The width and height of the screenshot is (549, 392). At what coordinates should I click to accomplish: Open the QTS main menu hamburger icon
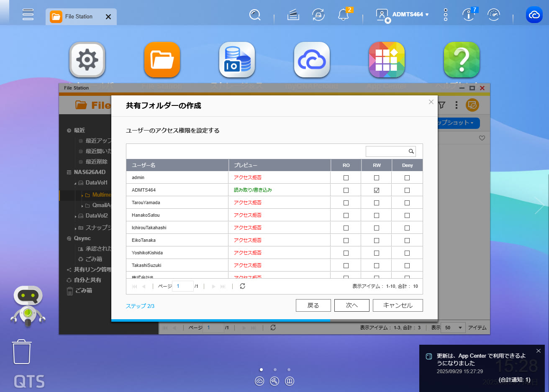coord(28,15)
